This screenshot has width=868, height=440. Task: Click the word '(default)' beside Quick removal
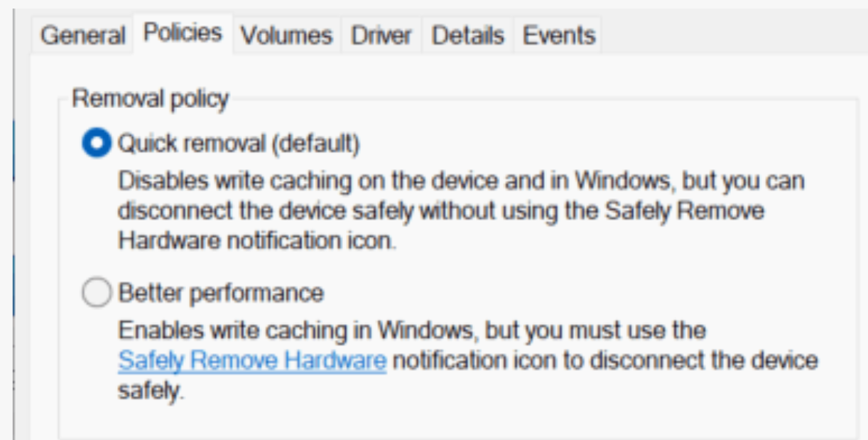point(315,144)
